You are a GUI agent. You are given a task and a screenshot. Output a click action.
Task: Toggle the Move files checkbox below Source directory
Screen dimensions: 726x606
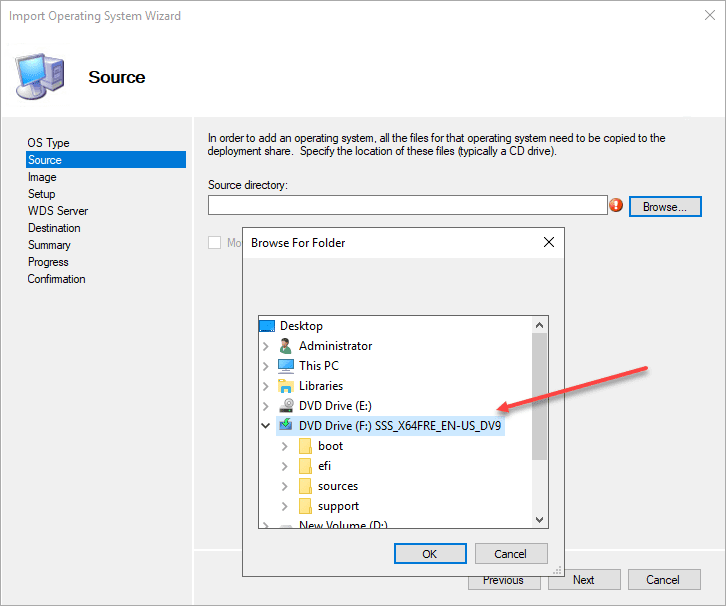214,243
